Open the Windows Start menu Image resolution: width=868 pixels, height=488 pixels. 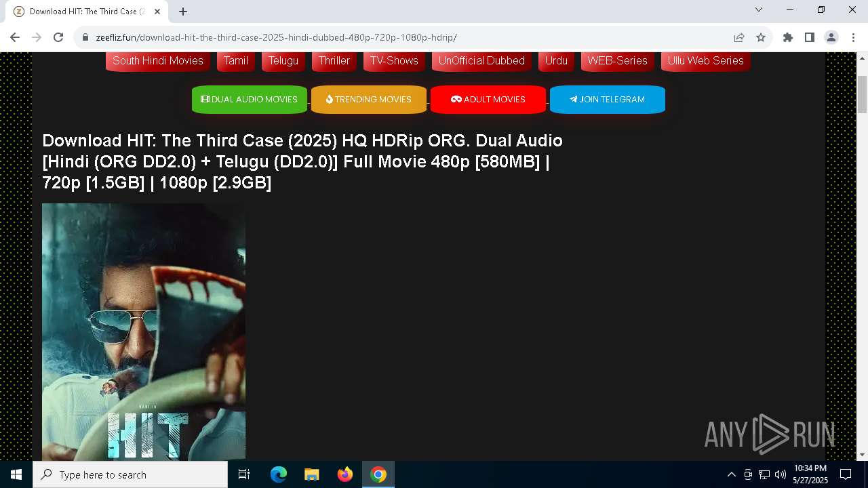pos(16,474)
